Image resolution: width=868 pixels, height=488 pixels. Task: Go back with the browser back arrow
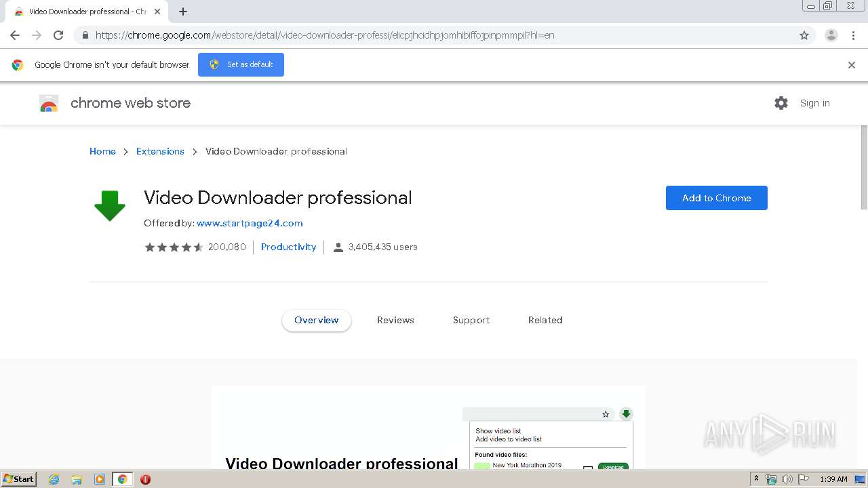[x=15, y=35]
